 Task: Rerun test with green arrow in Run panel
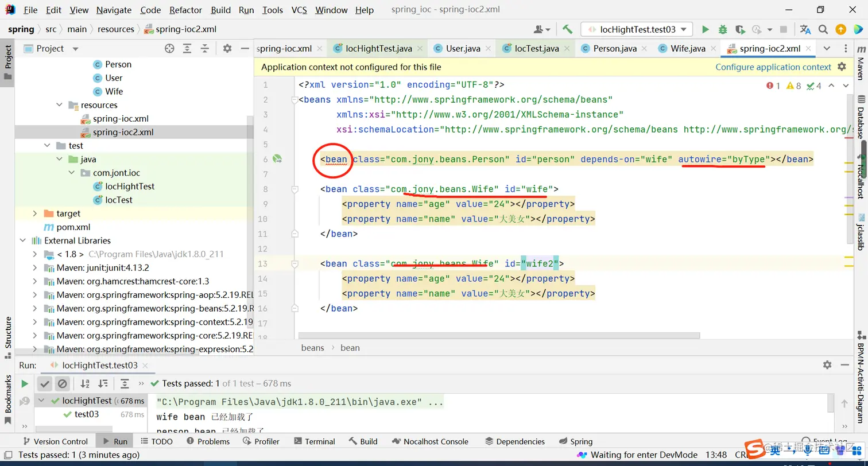[25, 383]
